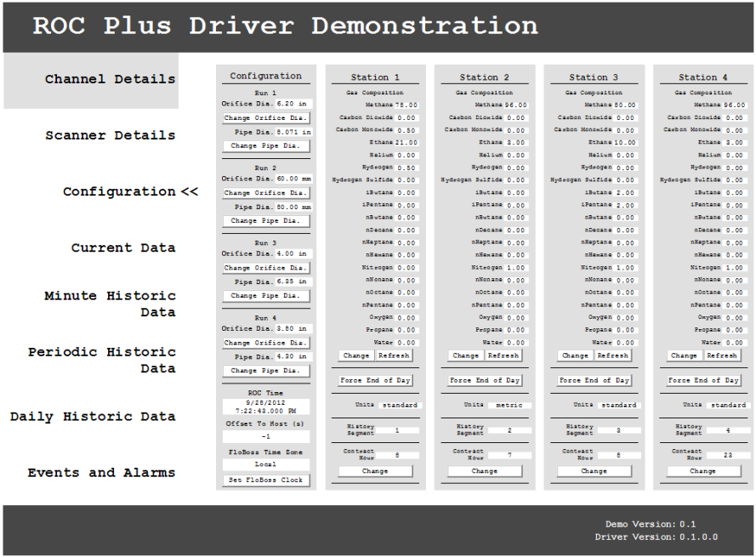Screen dimensions: 756x557
Task: Open Events and Alarms
Action: 101,473
